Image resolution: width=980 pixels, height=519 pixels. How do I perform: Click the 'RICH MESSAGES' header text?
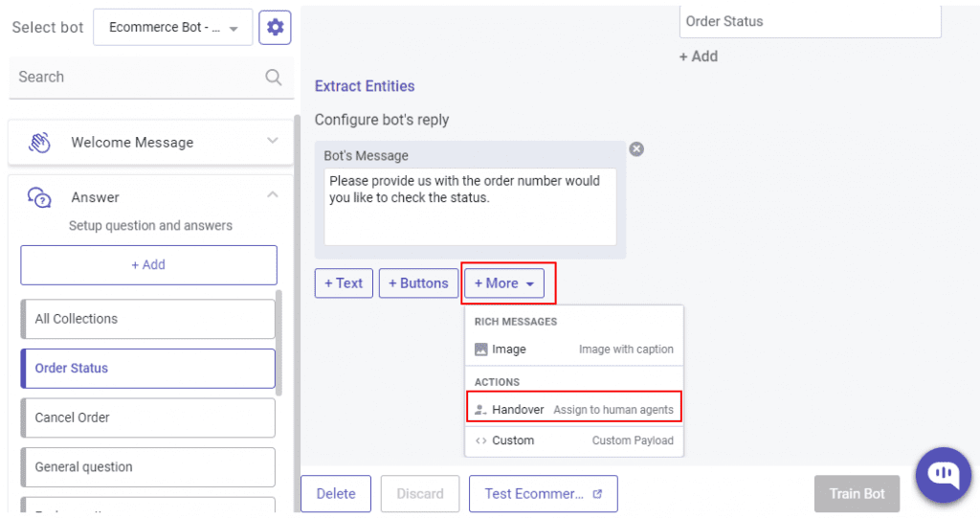(516, 322)
